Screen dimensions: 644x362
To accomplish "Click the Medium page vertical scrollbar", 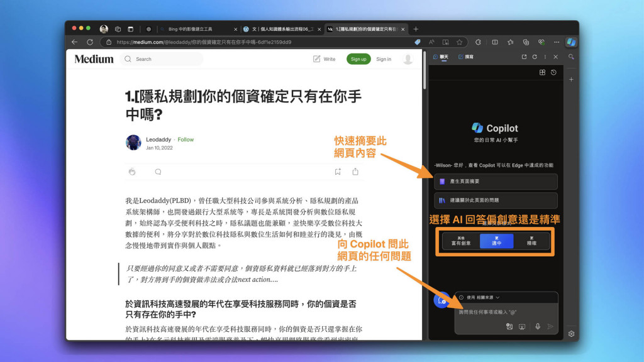I will [425, 70].
